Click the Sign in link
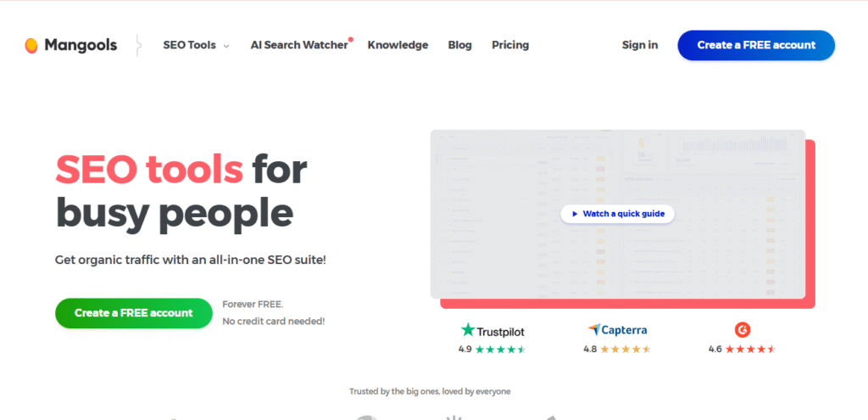This screenshot has width=868, height=420. (x=640, y=45)
